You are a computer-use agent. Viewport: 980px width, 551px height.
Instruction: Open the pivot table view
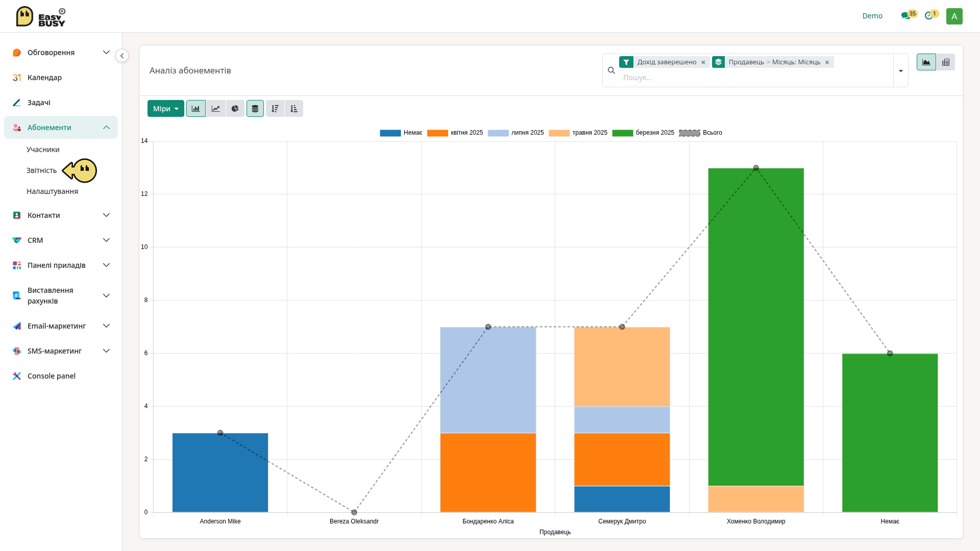pyautogui.click(x=946, y=62)
